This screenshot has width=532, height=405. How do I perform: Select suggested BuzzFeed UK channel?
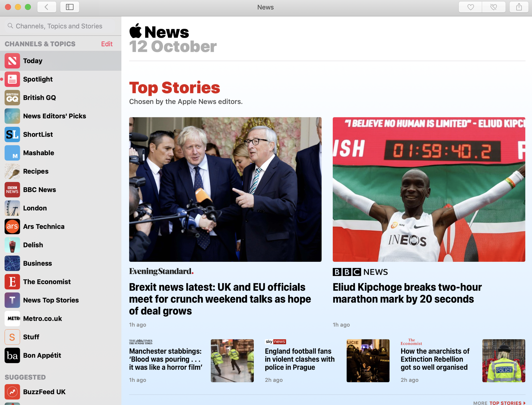(x=44, y=392)
